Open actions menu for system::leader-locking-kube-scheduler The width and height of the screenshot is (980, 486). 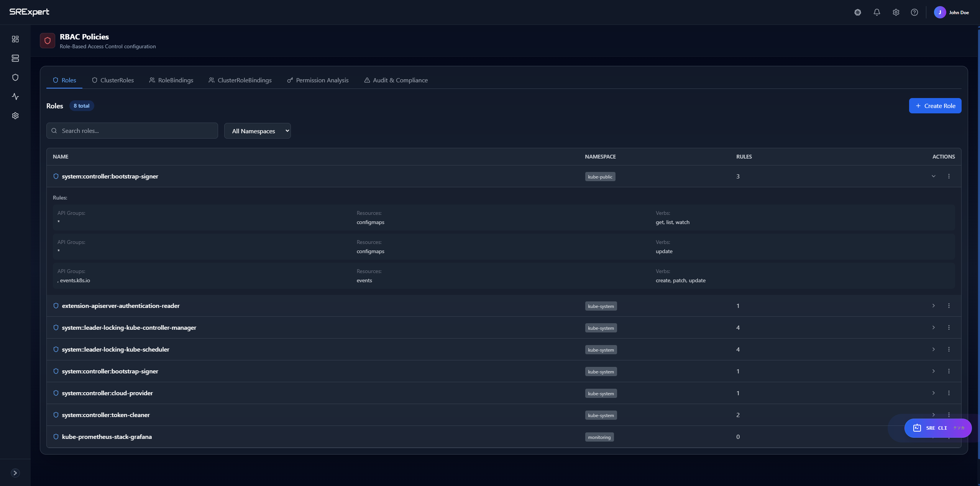949,349
